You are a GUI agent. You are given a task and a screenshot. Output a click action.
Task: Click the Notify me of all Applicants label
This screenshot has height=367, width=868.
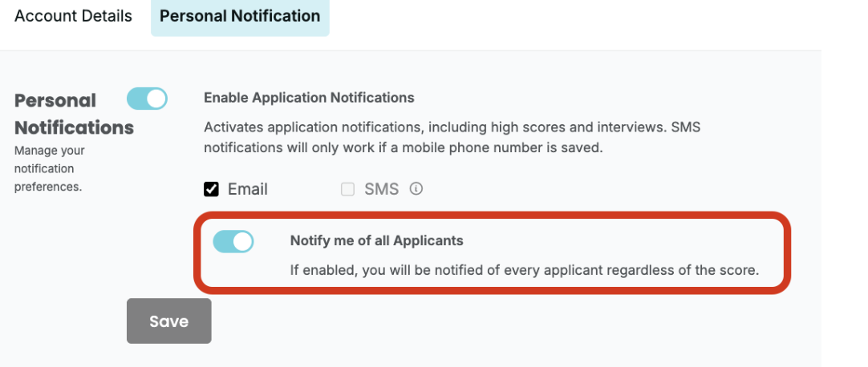(x=376, y=240)
